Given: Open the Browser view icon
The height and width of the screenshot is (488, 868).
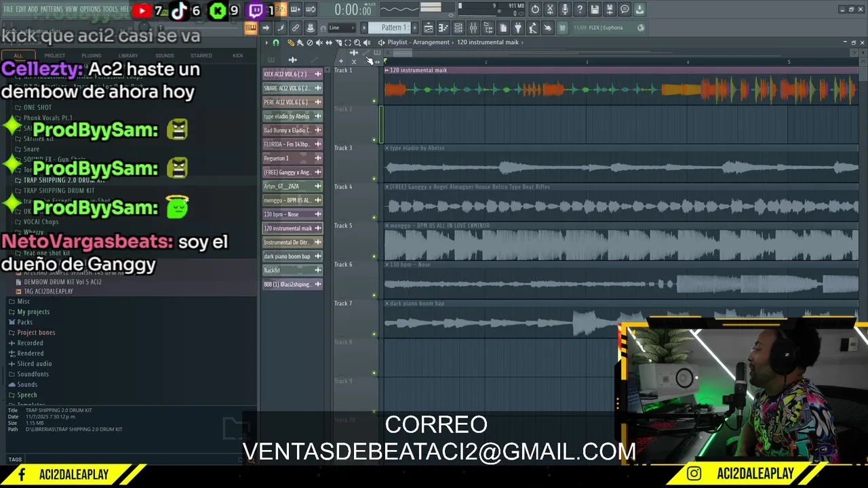Looking at the screenshot, I should click(488, 28).
